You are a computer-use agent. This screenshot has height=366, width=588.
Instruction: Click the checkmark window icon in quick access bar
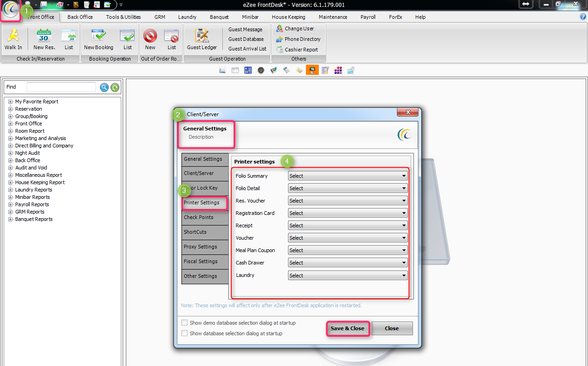click(x=107, y=5)
